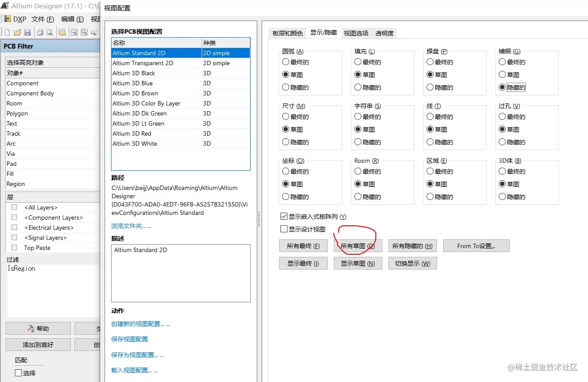
Task: Click the open folder toolbar icon
Action: click(x=17, y=32)
